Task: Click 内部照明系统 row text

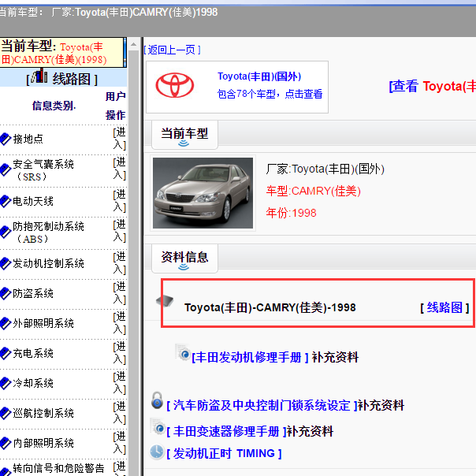Action: pos(43,443)
